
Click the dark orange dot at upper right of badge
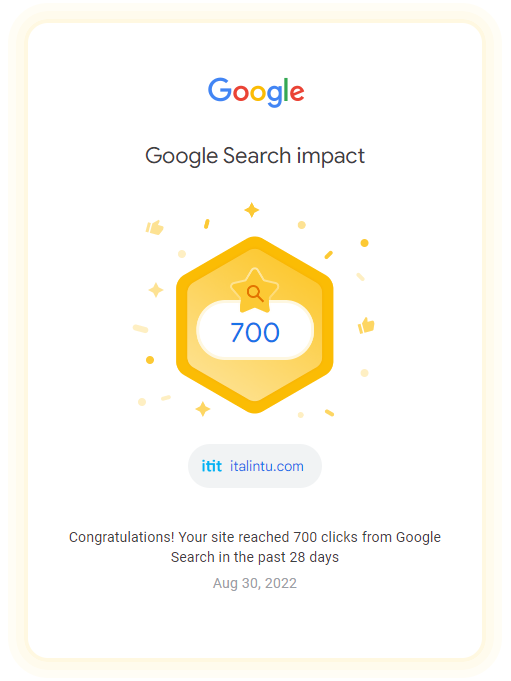pyautogui.click(x=365, y=243)
